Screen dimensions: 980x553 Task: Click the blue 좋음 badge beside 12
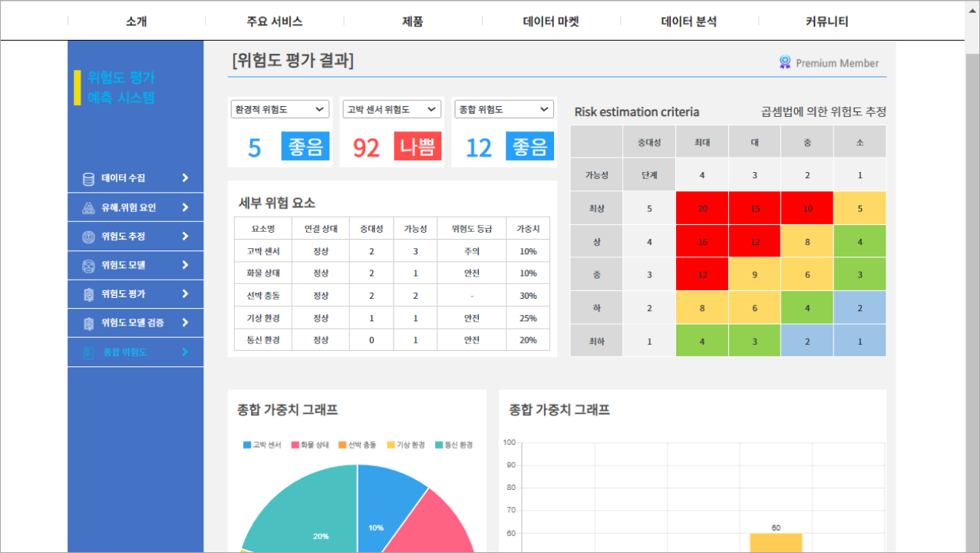point(530,146)
